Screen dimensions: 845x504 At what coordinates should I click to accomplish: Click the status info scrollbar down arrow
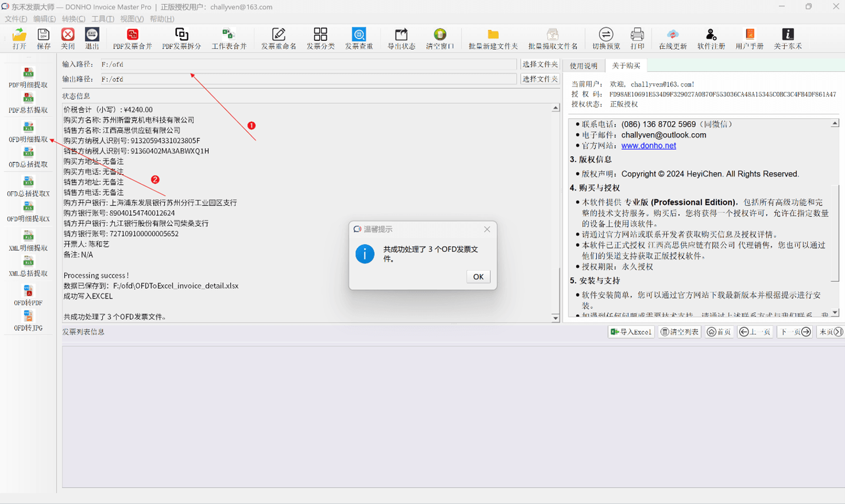(555, 318)
